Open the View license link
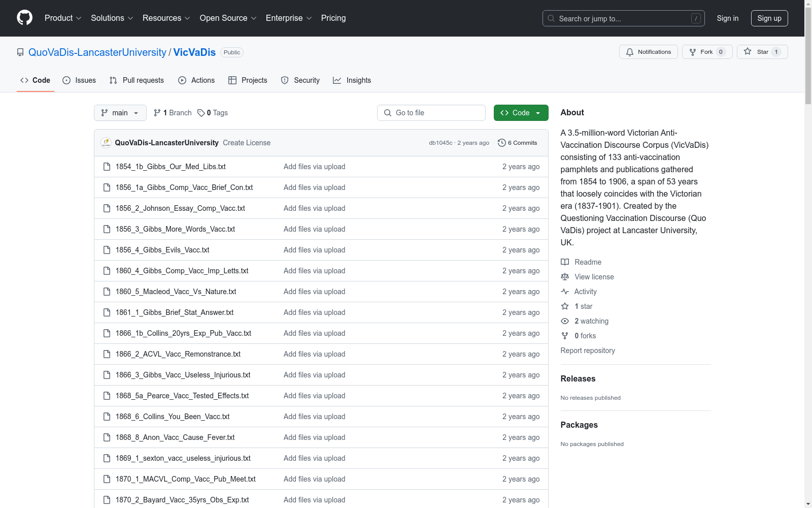This screenshot has height=508, width=812. (x=587, y=277)
